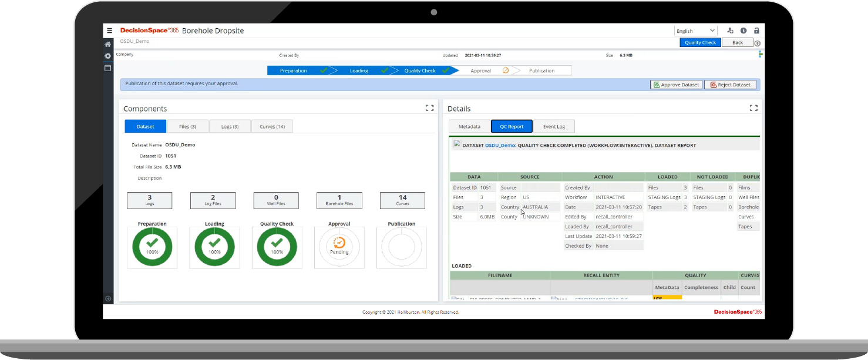
Task: Click the 14 Curves count box
Action: tap(402, 200)
